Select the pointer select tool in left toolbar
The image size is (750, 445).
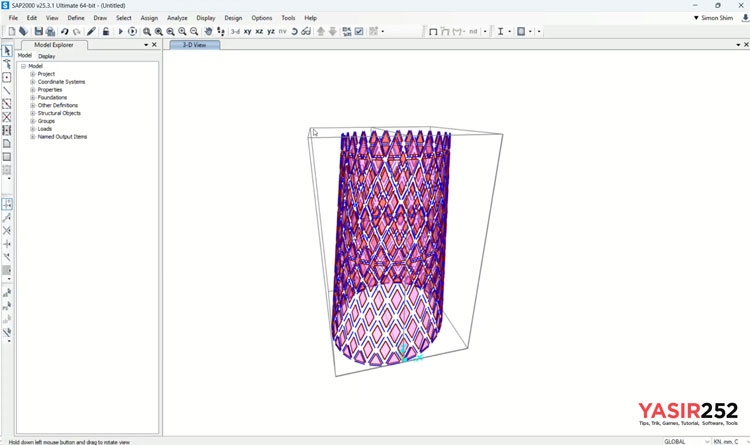pyautogui.click(x=7, y=51)
